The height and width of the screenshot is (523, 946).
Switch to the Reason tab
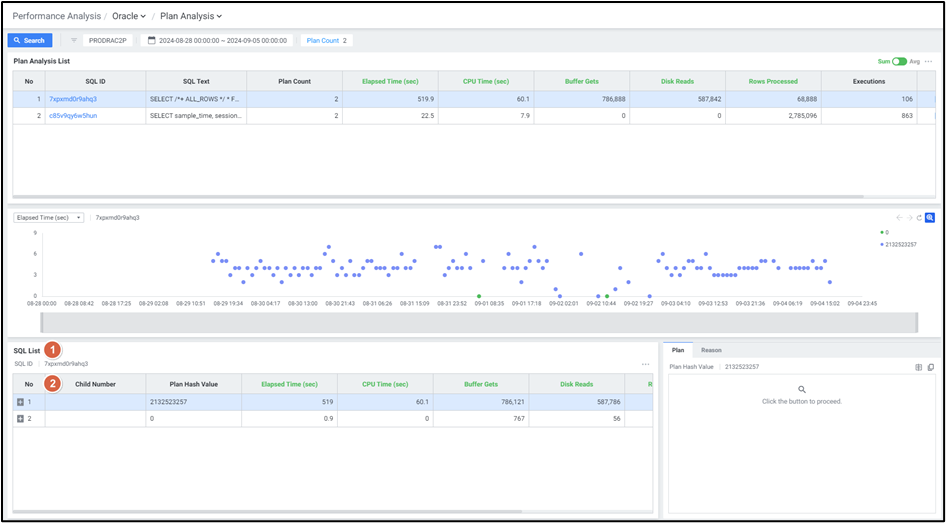pyautogui.click(x=711, y=350)
